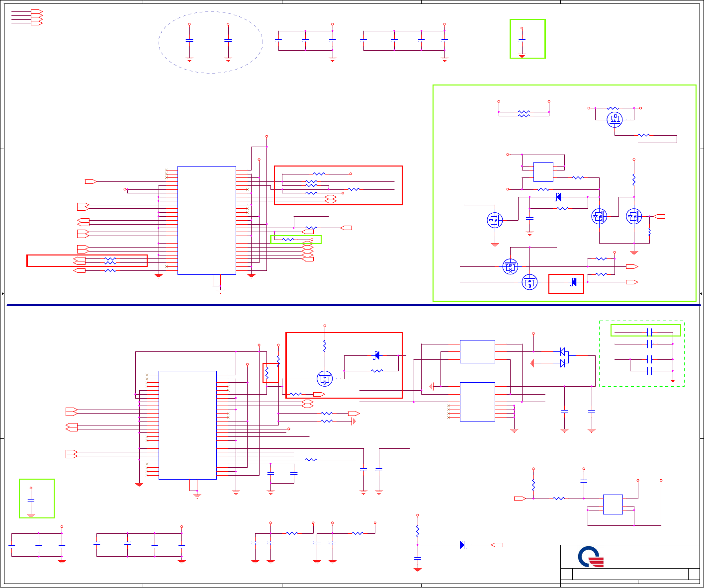Click the blue Q company logo in title block
Viewport: 704px width, 588px height.
591,557
